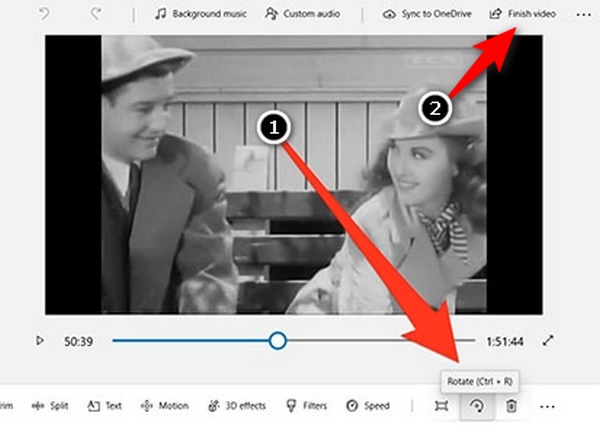Open Custom audio panel

[302, 14]
